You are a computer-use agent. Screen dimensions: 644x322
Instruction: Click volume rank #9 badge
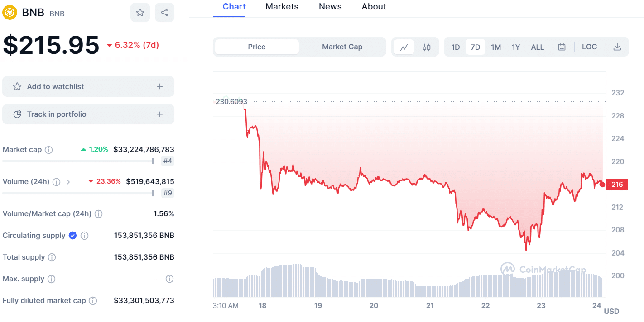(x=168, y=193)
